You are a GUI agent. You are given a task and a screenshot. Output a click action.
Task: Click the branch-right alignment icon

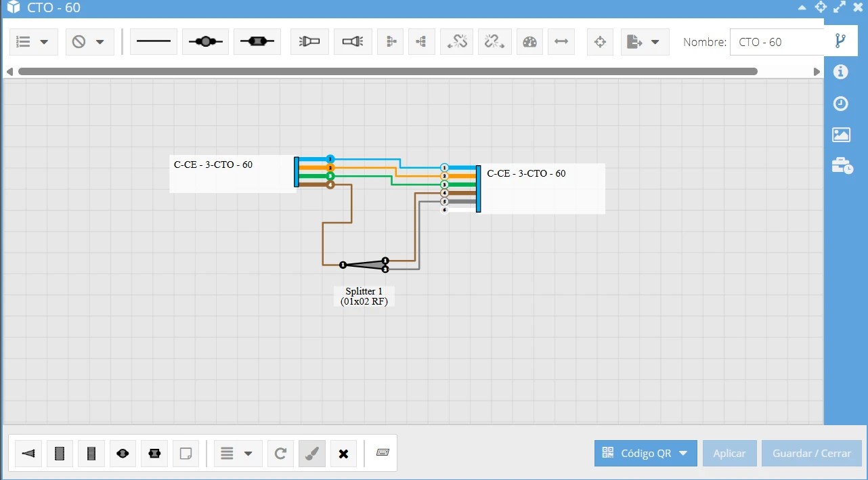[391, 42]
